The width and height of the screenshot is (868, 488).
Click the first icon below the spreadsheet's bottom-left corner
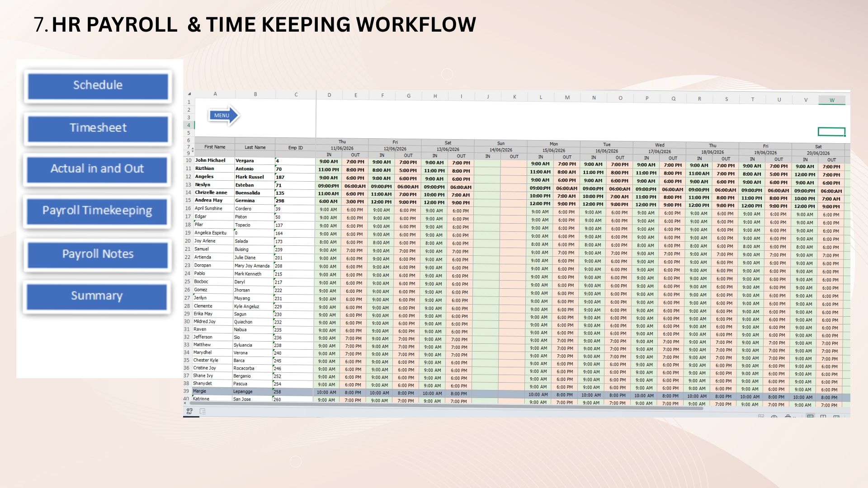[x=189, y=411]
